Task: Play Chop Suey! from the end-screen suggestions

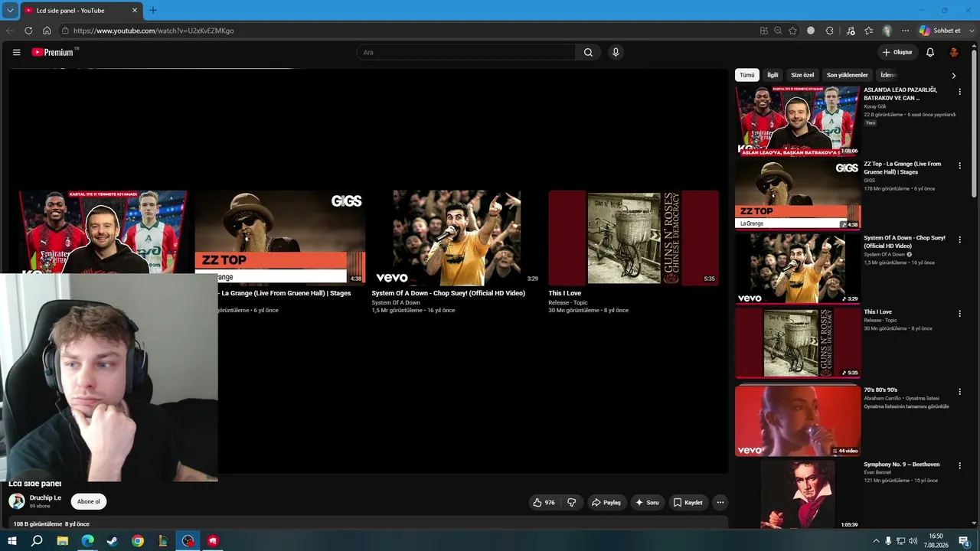Action: (457, 237)
